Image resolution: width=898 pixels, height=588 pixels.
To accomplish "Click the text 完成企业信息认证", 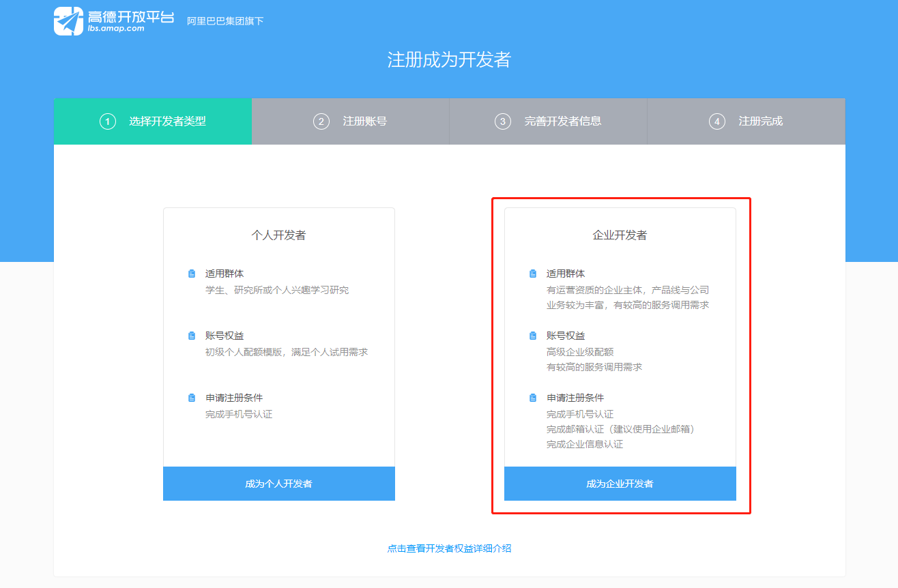I will point(585,444).
